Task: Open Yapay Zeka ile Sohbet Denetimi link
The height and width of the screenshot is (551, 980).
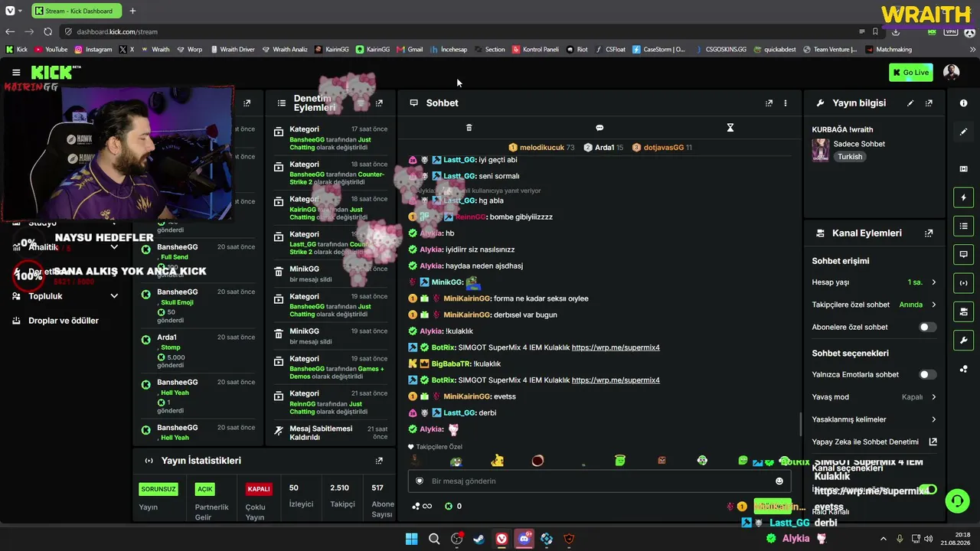Action: point(933,442)
